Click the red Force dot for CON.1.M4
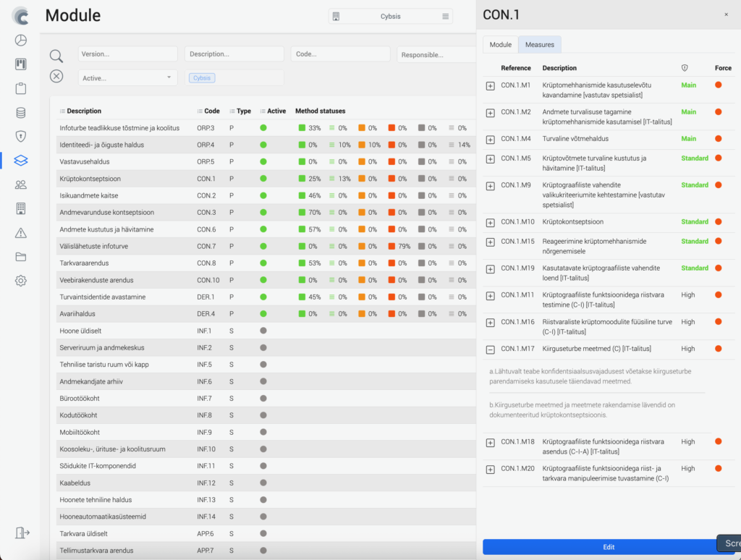741x560 pixels. [x=718, y=139]
